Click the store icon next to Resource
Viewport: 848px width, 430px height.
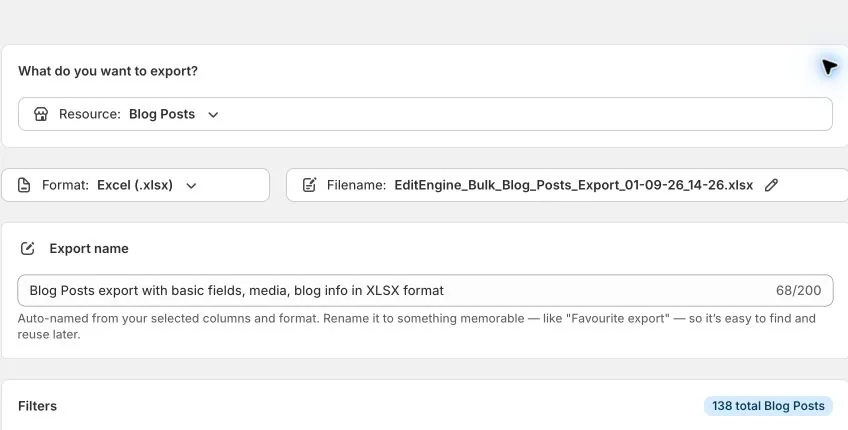tap(41, 114)
